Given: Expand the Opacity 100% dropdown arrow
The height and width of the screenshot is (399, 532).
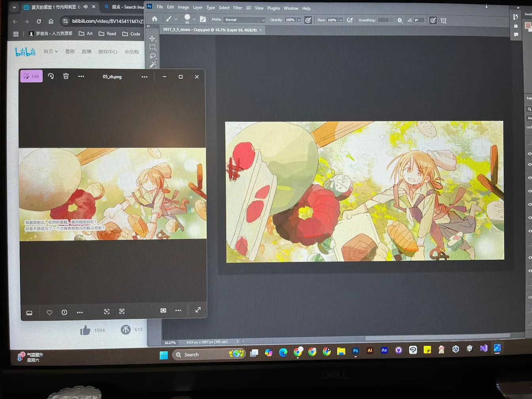Looking at the screenshot, I should pos(299,20).
